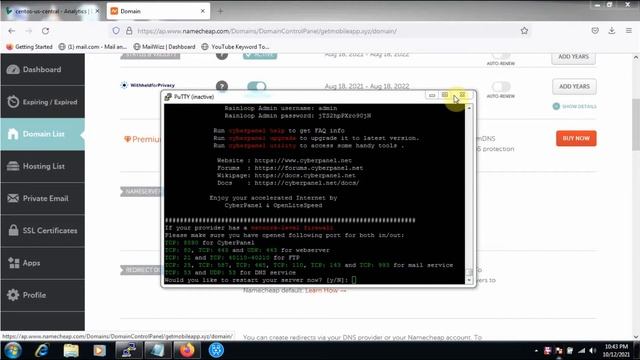Click ADD YEARS button in WithheldforPrivacy row
Screen dimensions: 640x360
click(574, 86)
